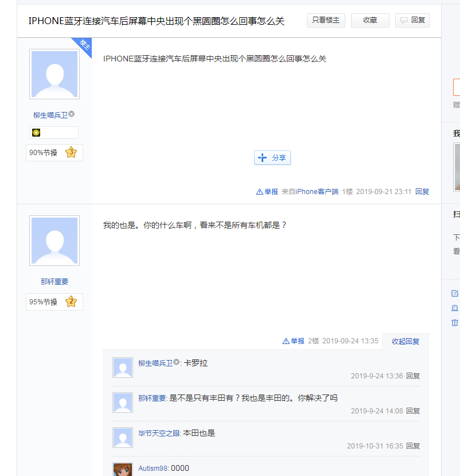Click the thread title heading text
Viewport: 460px width, 476px height.
157,21
